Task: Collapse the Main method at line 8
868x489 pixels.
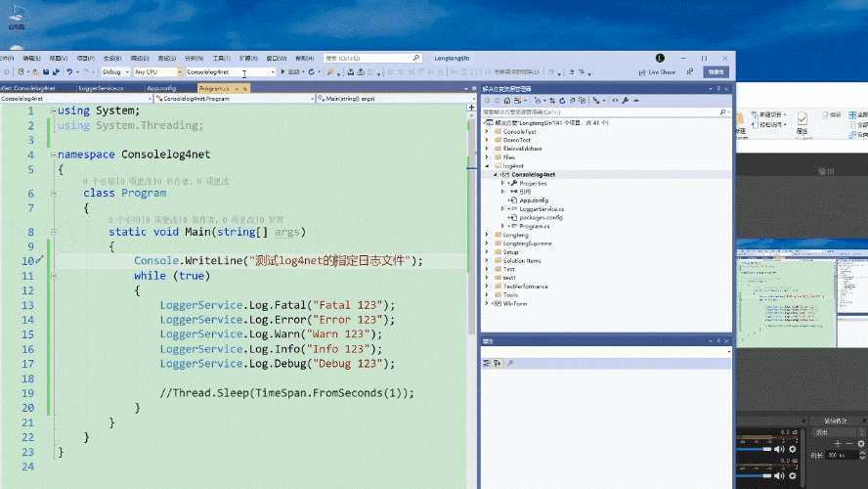Action: [54, 232]
